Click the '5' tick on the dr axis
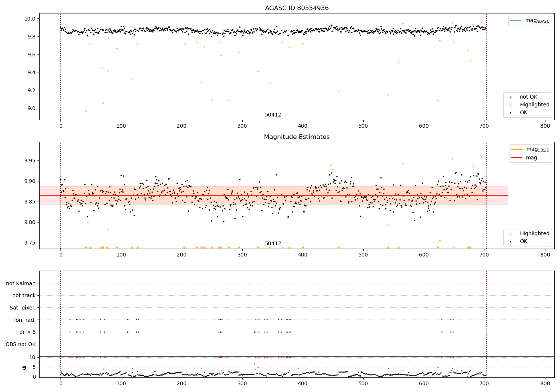 point(34,367)
